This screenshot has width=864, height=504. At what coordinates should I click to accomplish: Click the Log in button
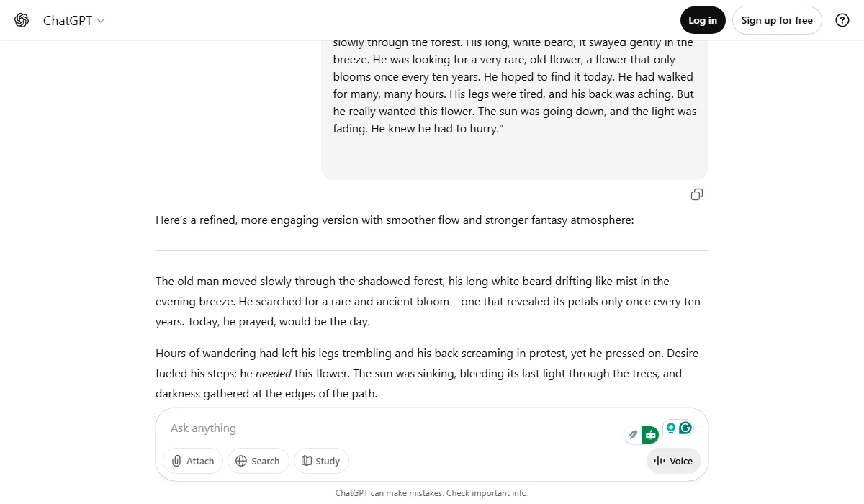click(702, 20)
